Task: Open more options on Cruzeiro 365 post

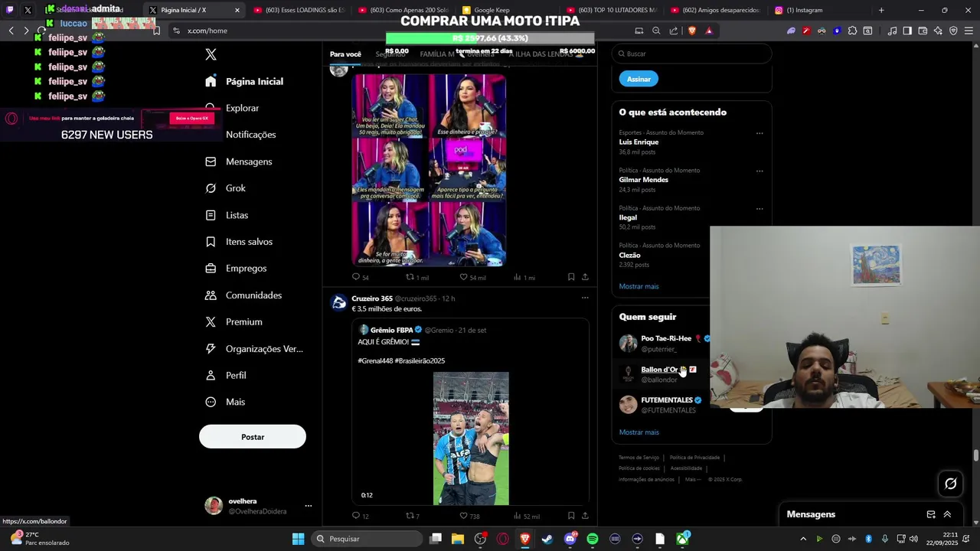Action: click(x=585, y=298)
